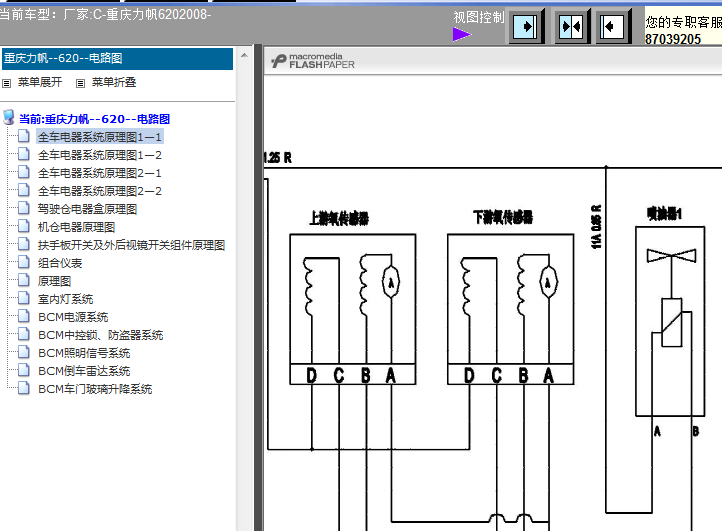Image resolution: width=722 pixels, height=531 pixels.
Task: Open 全车电器系统原理图1—2 document
Action: (x=99, y=155)
